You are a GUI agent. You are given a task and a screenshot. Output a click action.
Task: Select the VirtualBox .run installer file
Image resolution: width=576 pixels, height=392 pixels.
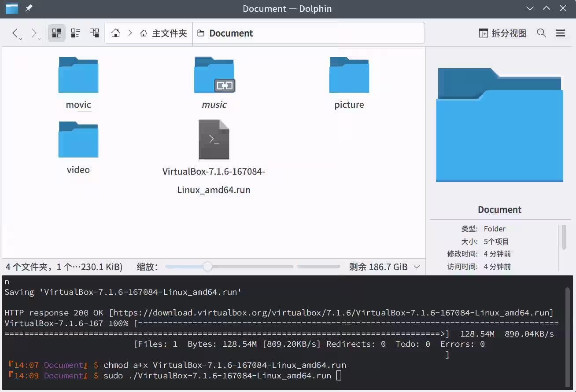coord(214,140)
